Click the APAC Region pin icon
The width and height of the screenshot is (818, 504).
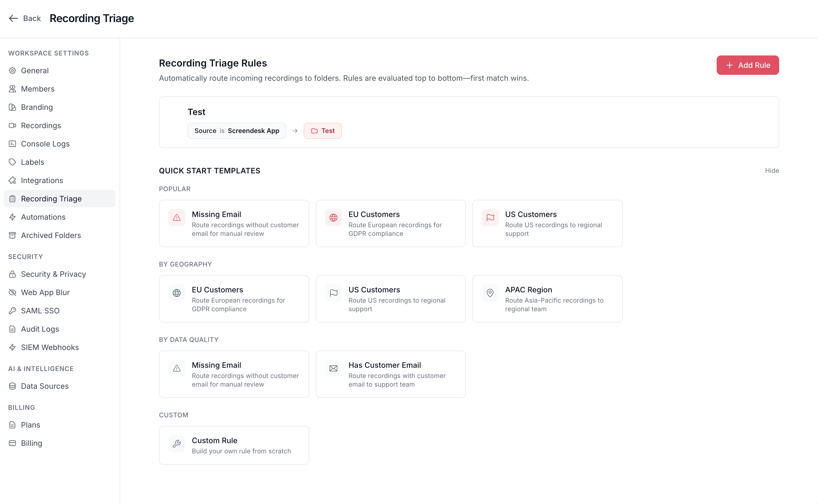pos(490,293)
